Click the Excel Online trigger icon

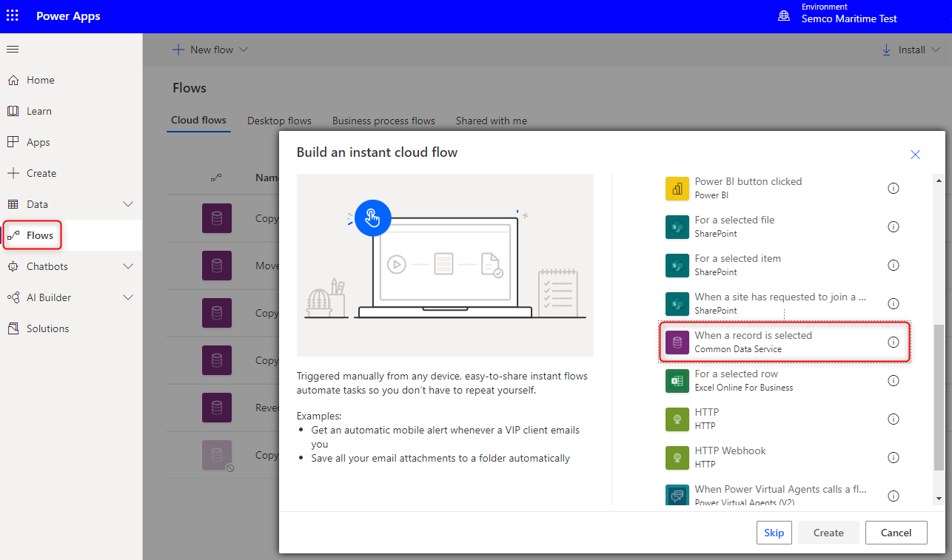pyautogui.click(x=677, y=381)
